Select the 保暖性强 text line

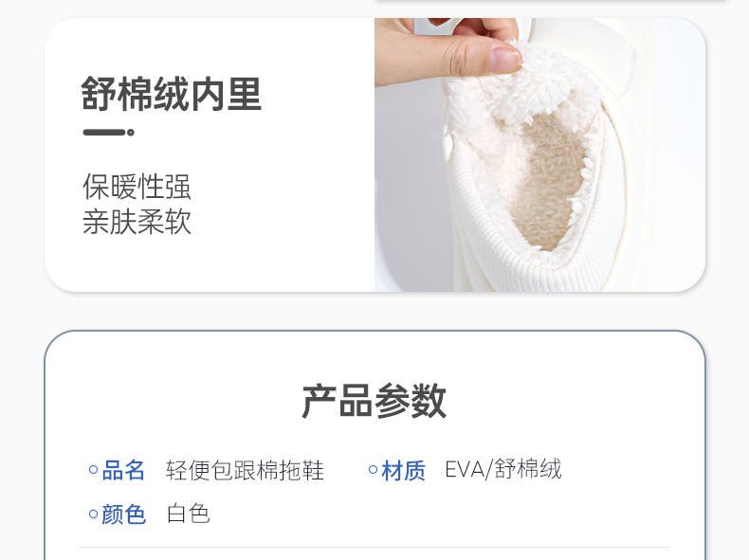[x=137, y=186]
